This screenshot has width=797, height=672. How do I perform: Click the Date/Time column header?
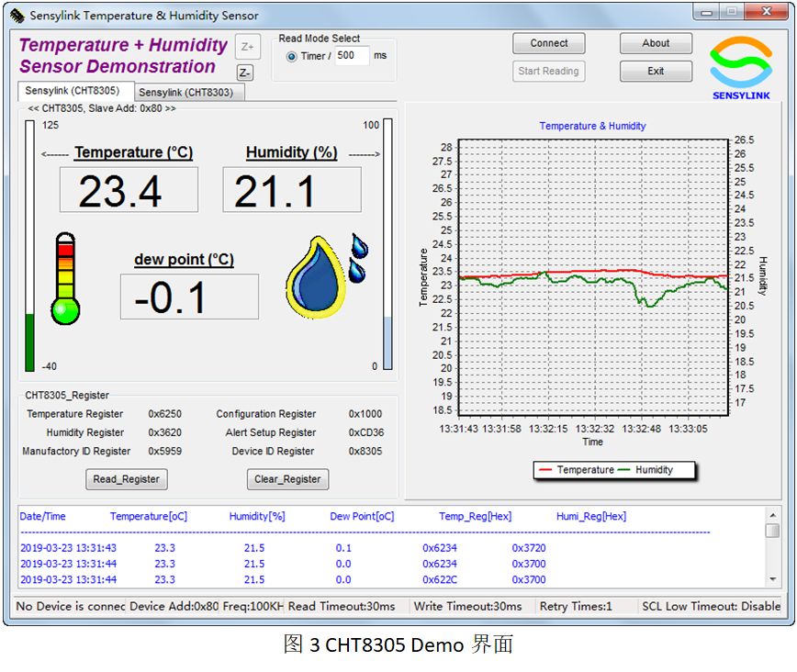42,517
